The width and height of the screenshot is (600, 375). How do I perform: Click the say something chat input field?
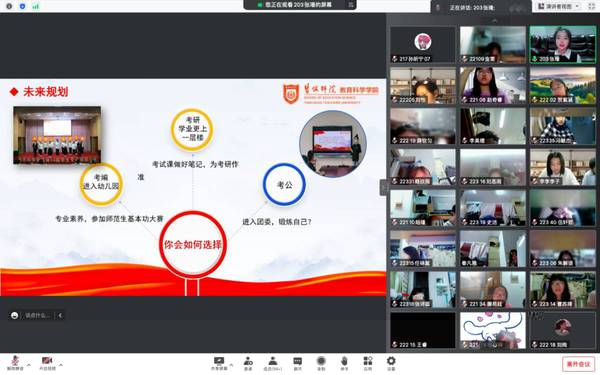[38, 315]
